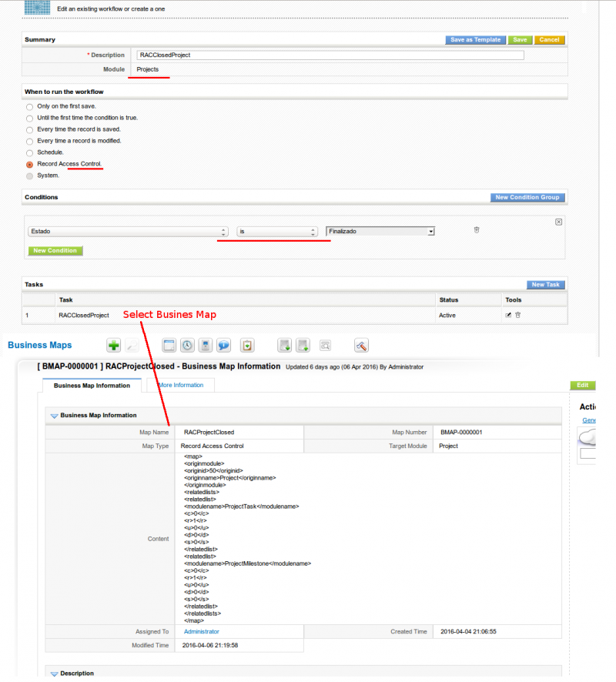Close the condition group with X icon

(x=558, y=222)
